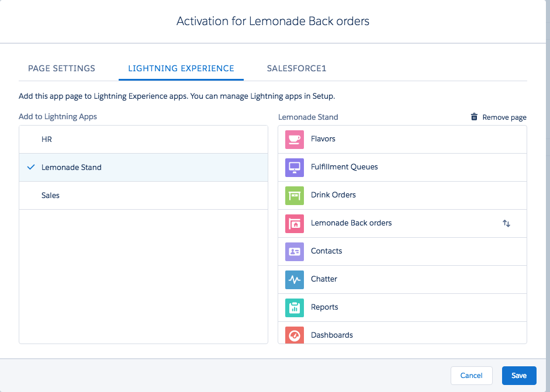Click the Remove page link
The image size is (550, 392).
[504, 117]
